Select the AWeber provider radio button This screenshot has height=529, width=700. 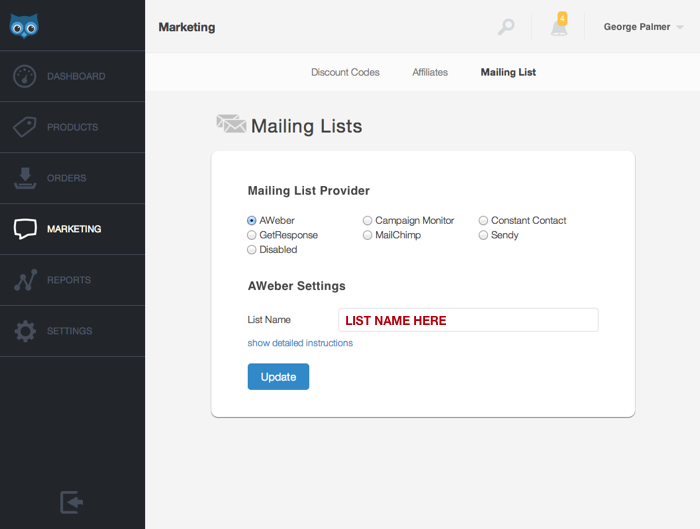tap(252, 221)
